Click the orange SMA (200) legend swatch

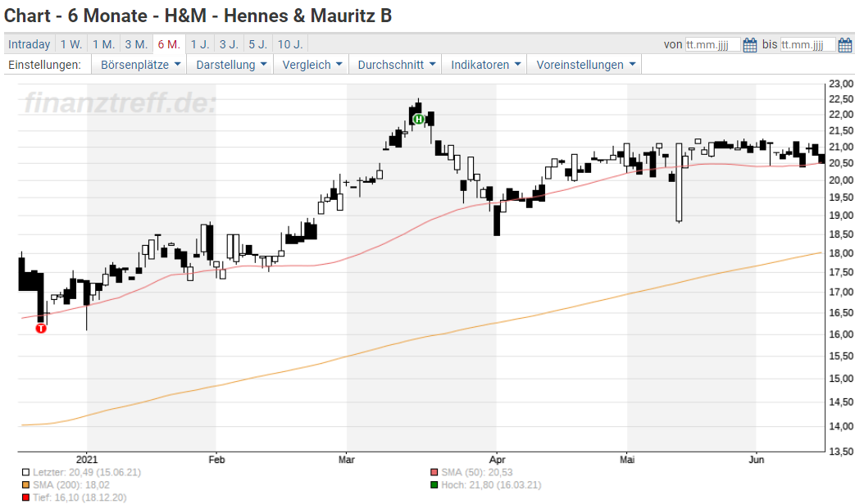[x=25, y=485]
